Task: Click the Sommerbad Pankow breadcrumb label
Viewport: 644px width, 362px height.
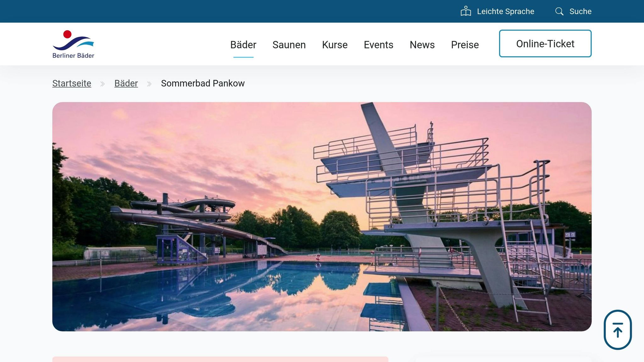Action: click(x=203, y=83)
